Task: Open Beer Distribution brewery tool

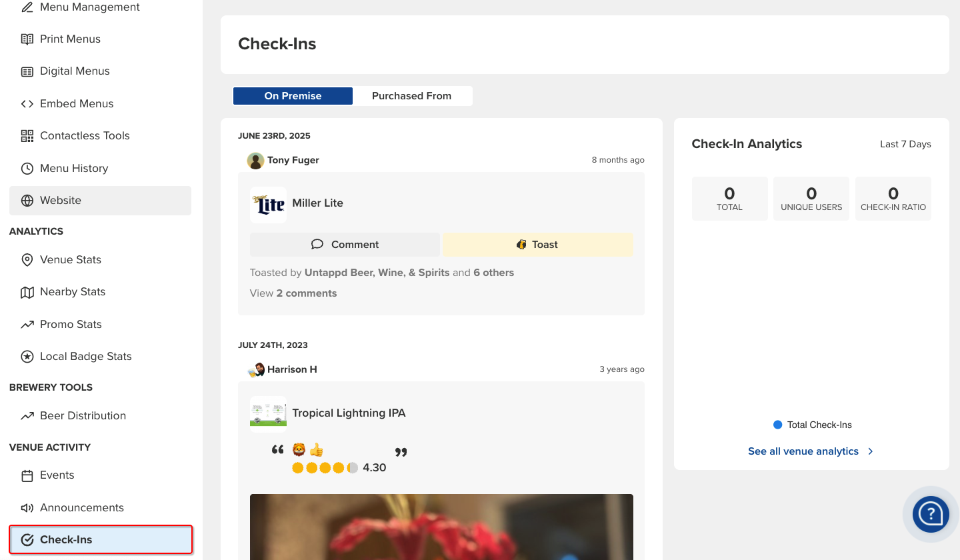Action: coord(82,416)
